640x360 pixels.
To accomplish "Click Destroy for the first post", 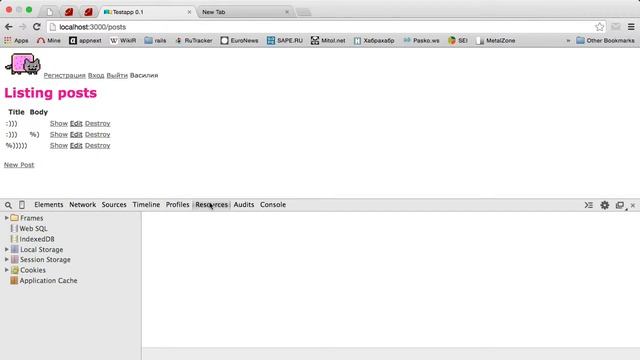I will [x=98, y=123].
